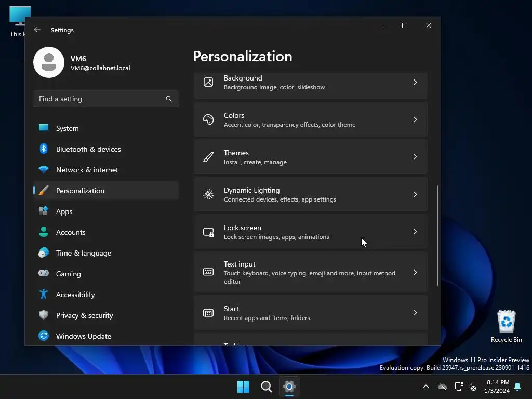532x399 pixels.
Task: Open Accessibility settings category
Action: pyautogui.click(x=106, y=295)
